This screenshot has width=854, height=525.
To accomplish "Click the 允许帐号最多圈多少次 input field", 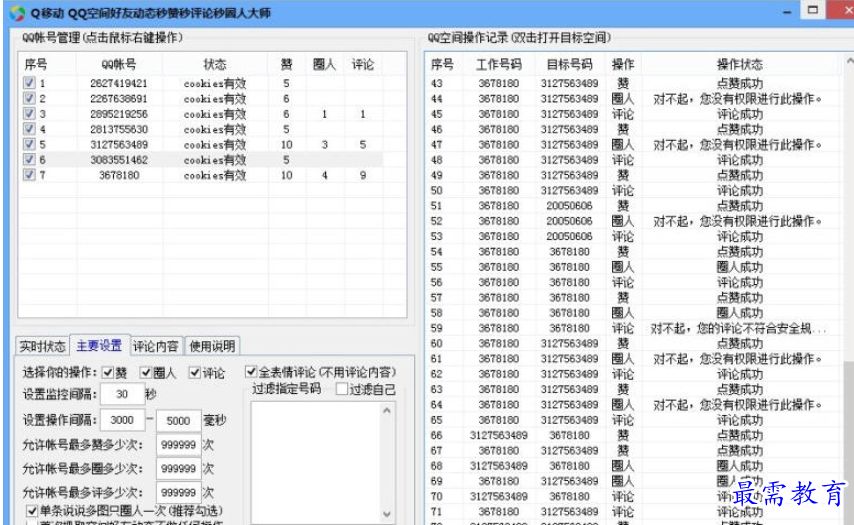I will pyautogui.click(x=178, y=468).
